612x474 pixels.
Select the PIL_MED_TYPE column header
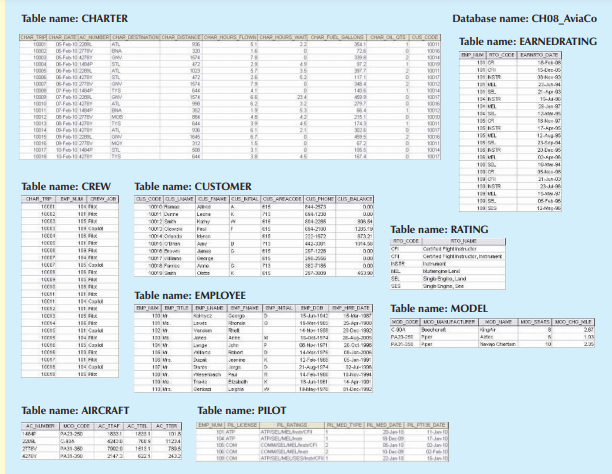345,425
